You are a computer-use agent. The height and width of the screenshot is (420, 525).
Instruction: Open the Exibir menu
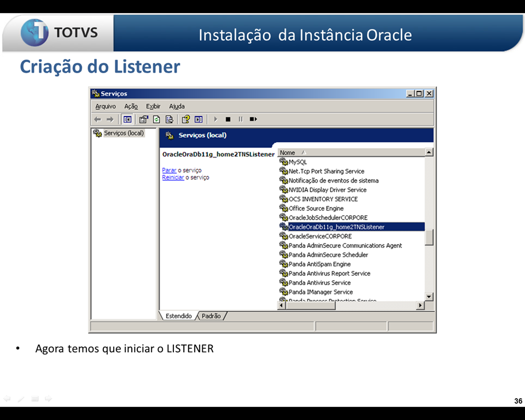click(x=153, y=106)
